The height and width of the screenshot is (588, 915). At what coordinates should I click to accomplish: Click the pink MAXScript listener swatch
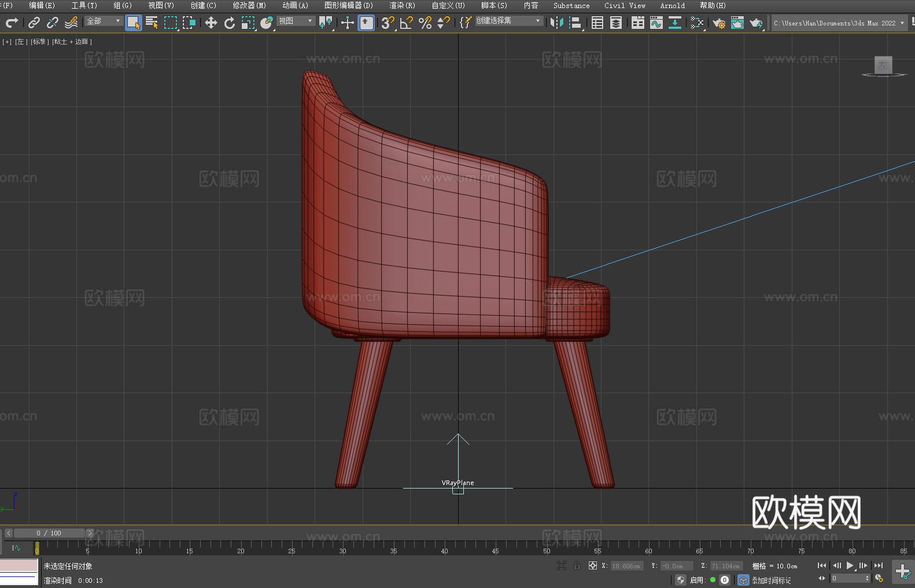click(19, 565)
